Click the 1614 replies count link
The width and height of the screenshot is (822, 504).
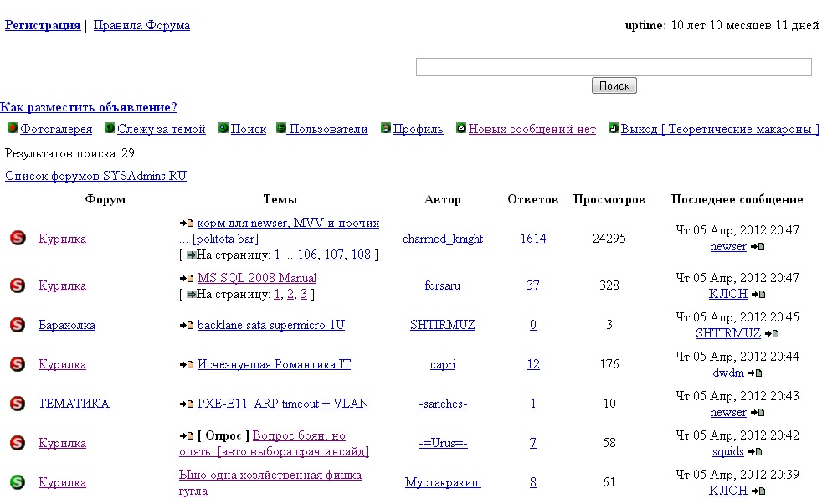[x=533, y=239]
